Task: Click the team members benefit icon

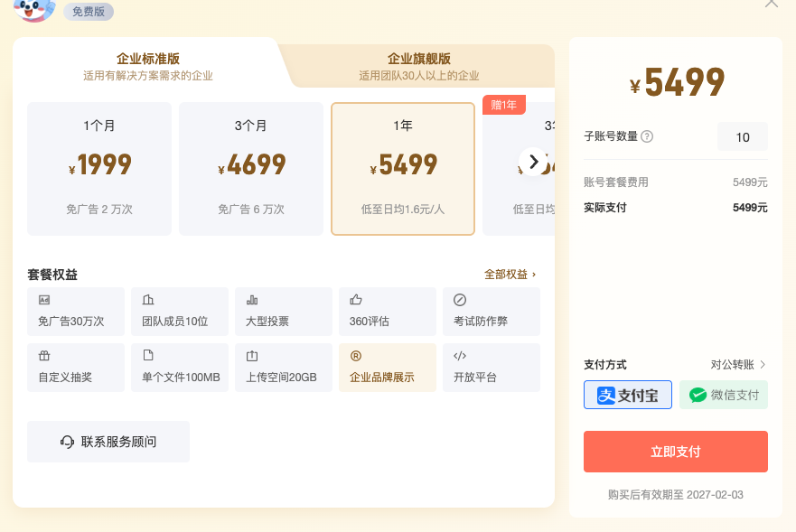Action: point(148,300)
